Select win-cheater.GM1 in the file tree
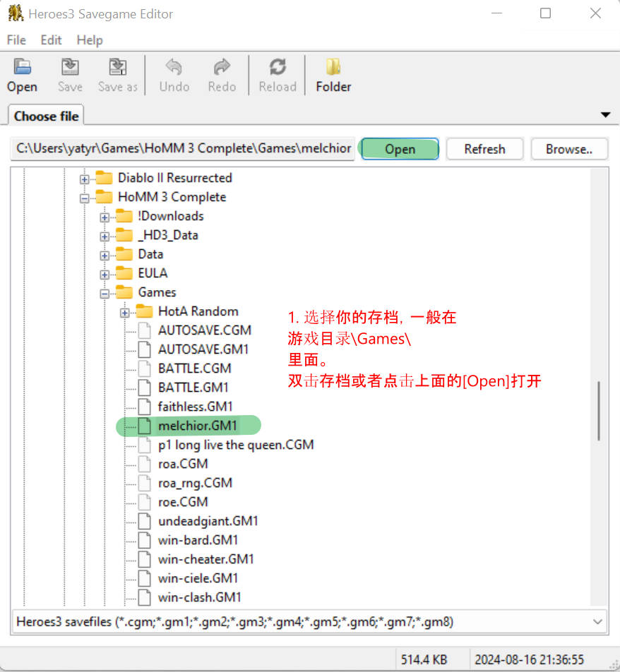 click(x=205, y=559)
